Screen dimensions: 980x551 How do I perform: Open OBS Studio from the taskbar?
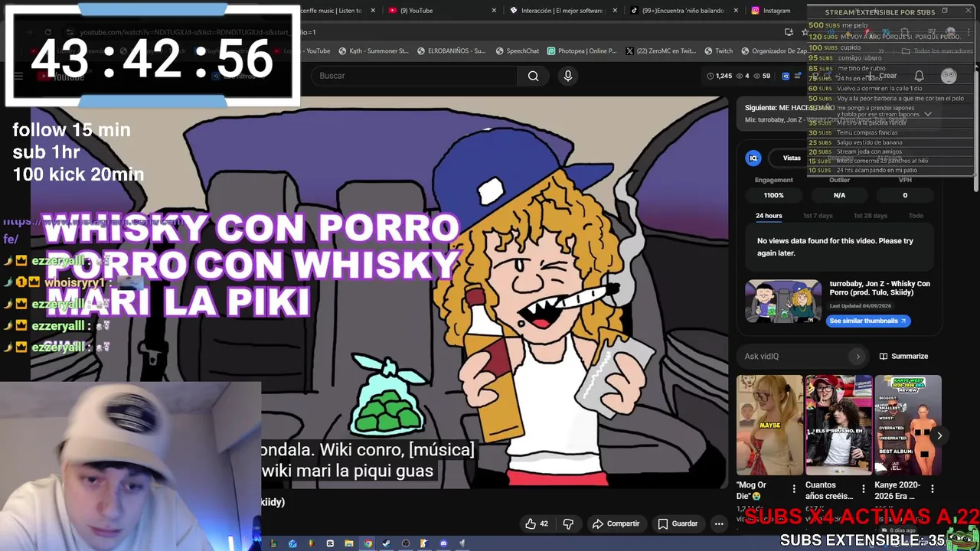pos(406,543)
